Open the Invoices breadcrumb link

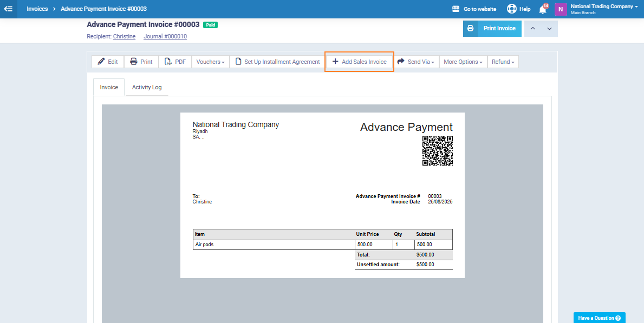37,9
